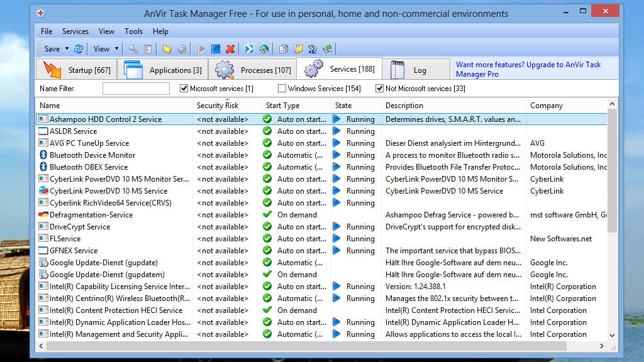
Task: Select Intel(R) Content Protection HECI Service row
Action: coord(321,310)
